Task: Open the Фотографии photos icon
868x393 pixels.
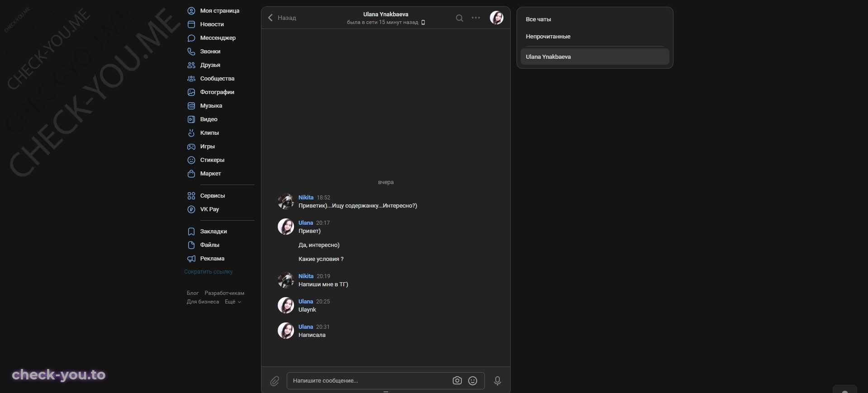Action: point(191,92)
